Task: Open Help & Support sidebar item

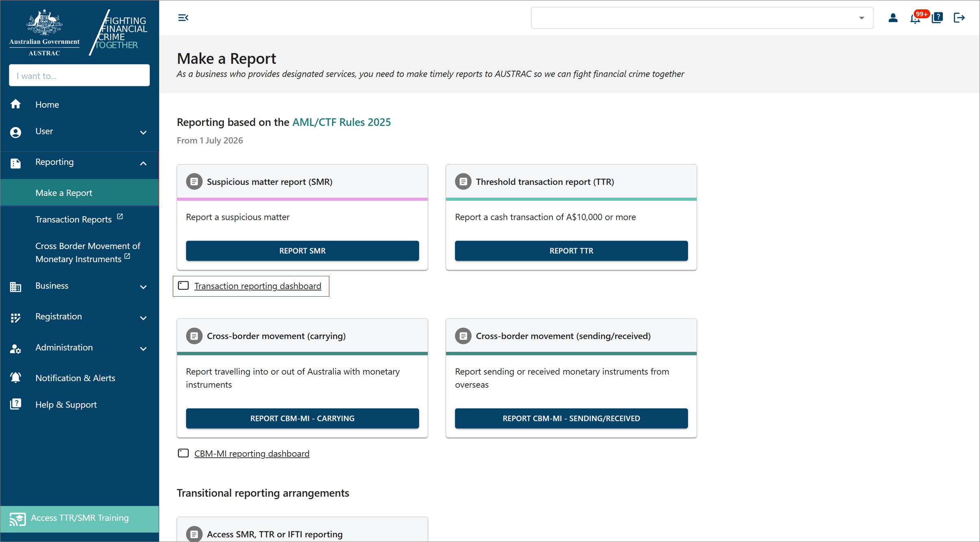Action: coord(79,404)
